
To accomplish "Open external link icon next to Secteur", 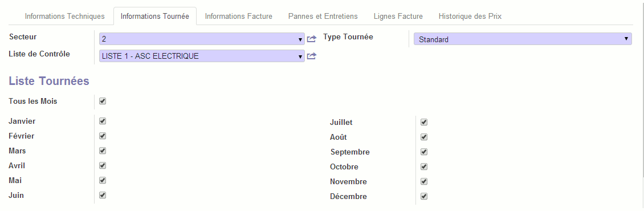I will [312, 39].
